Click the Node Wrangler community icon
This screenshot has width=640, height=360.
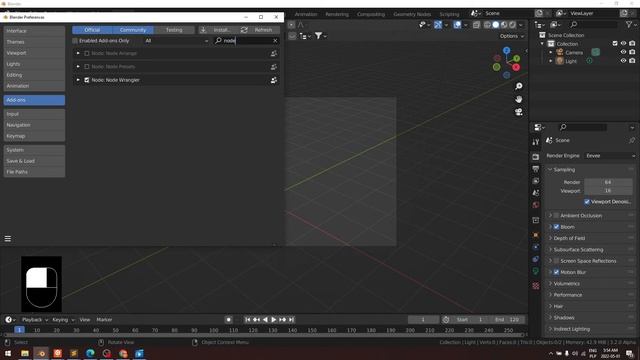274,80
